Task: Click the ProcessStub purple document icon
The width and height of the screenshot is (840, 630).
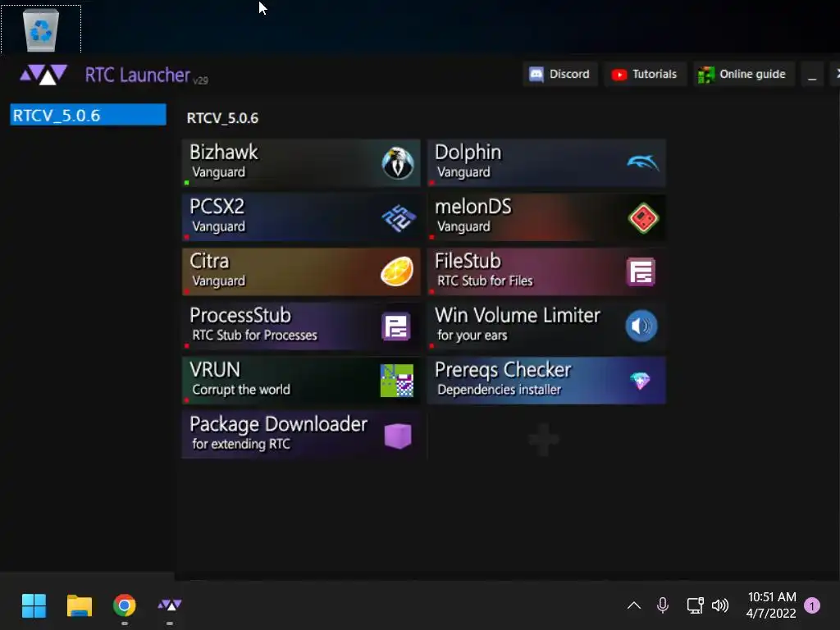Action: pyautogui.click(x=396, y=326)
